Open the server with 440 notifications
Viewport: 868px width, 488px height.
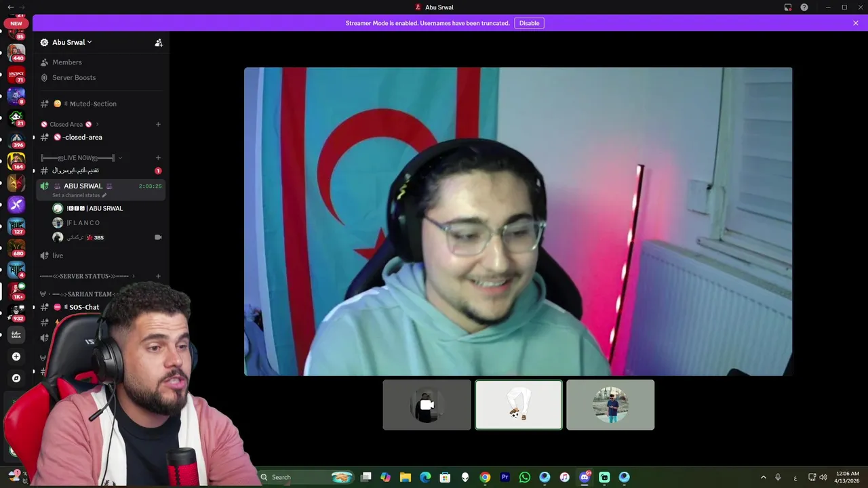coord(16,52)
